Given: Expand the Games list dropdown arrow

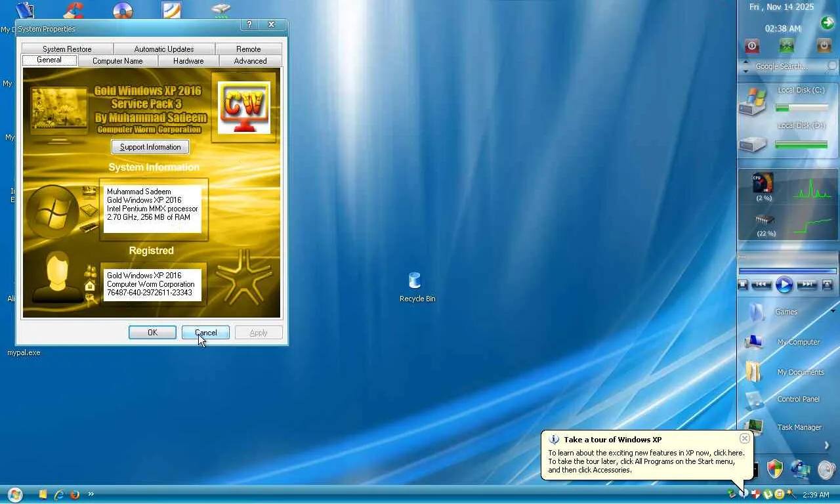Looking at the screenshot, I should pos(833,311).
